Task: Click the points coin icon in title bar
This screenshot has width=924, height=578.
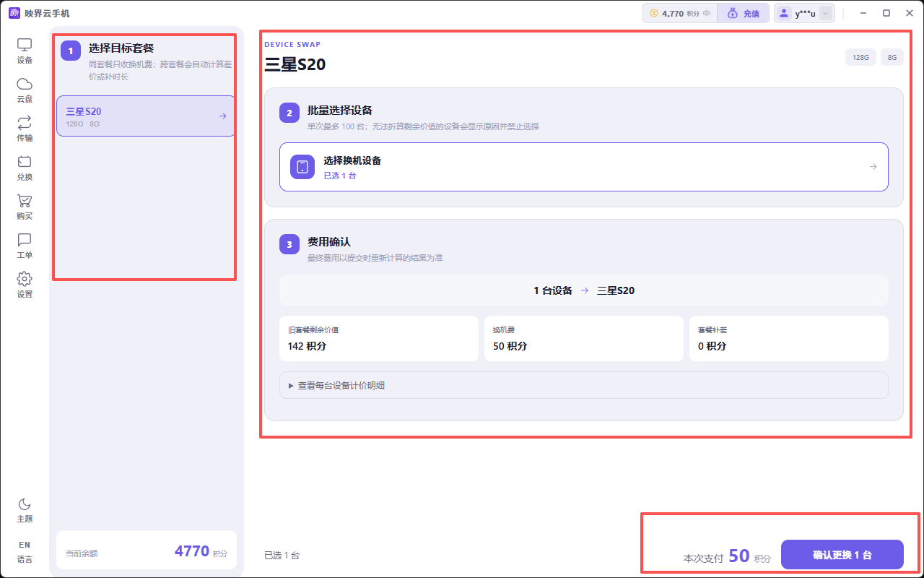Action: coord(654,13)
